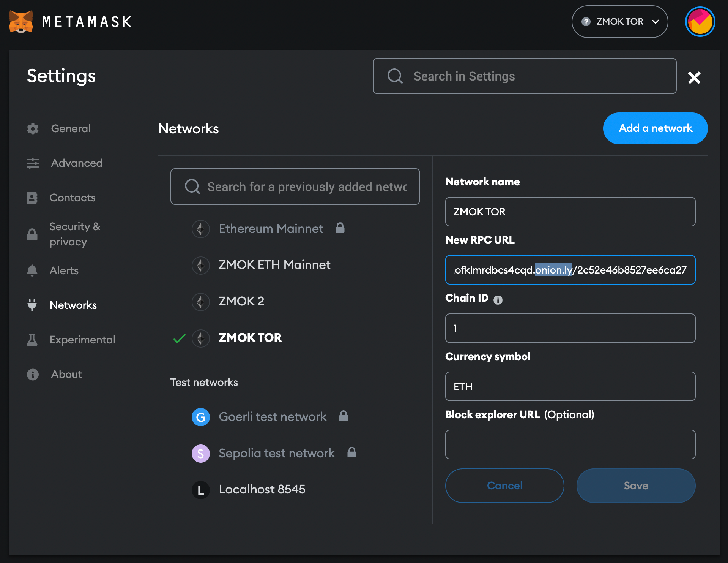Click the magnifier icon in network search

(192, 187)
